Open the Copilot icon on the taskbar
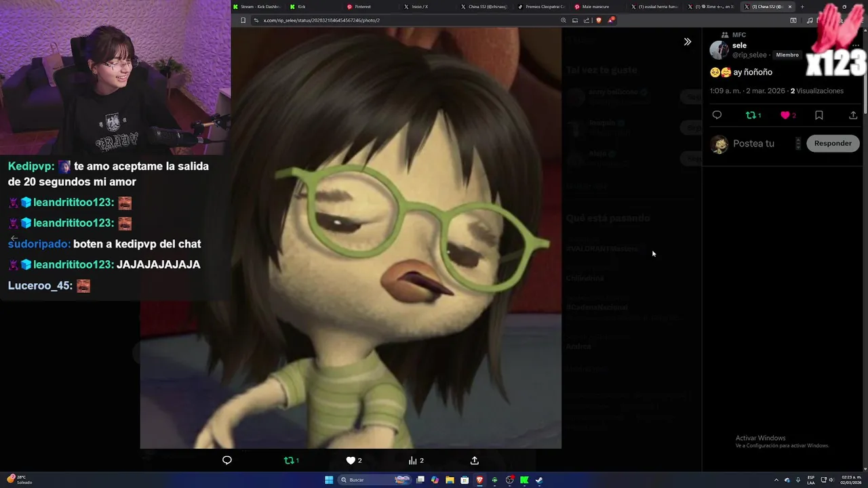 point(435,480)
